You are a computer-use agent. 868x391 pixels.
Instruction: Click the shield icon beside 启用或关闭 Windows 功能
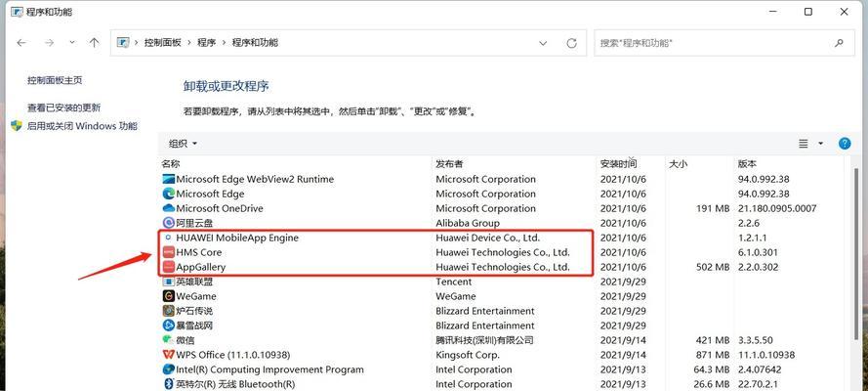coord(17,126)
